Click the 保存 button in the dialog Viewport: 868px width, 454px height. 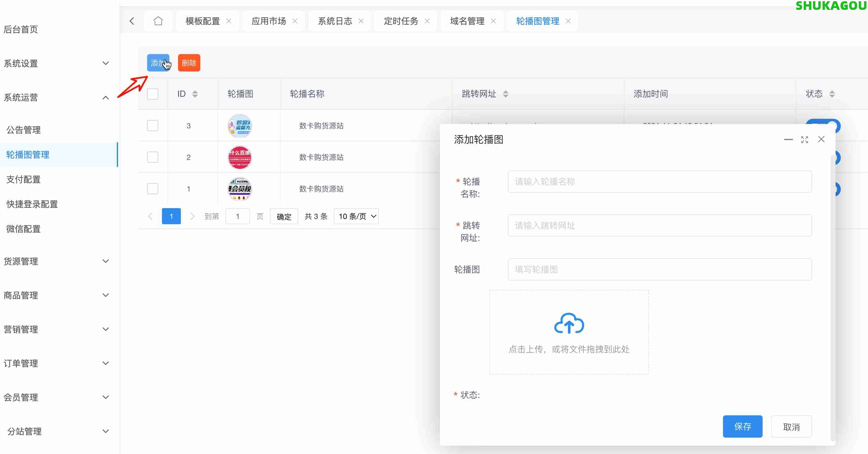tap(742, 426)
